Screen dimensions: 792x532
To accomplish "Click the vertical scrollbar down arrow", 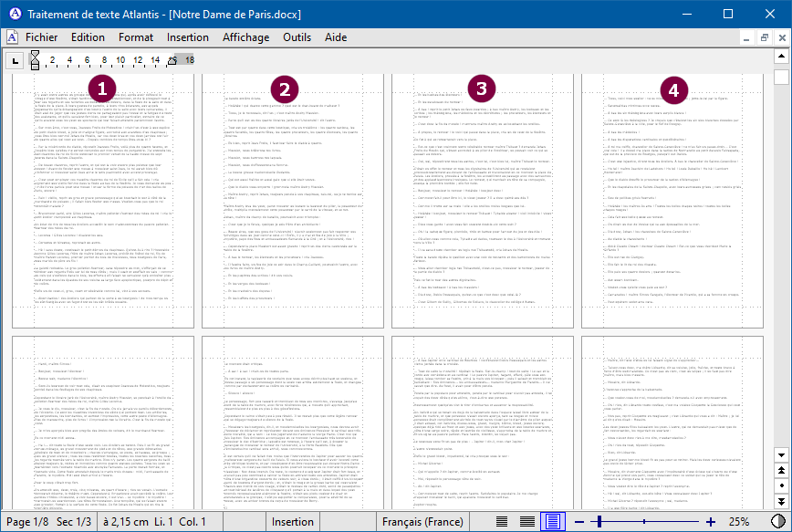I will pos(781,454).
